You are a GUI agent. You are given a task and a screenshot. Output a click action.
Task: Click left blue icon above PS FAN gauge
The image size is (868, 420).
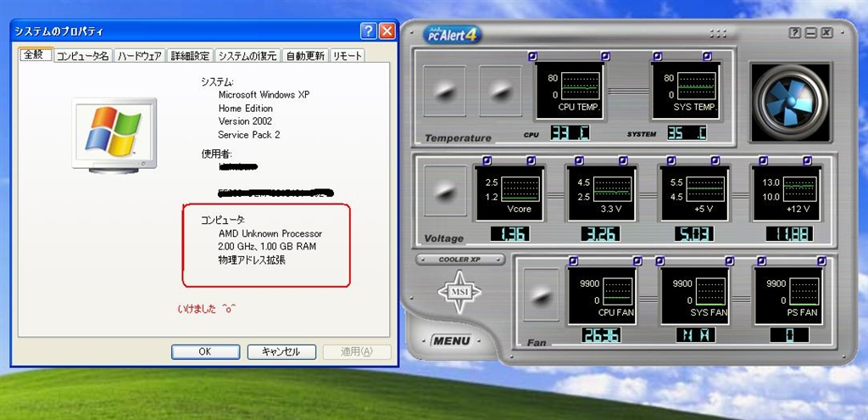click(762, 260)
